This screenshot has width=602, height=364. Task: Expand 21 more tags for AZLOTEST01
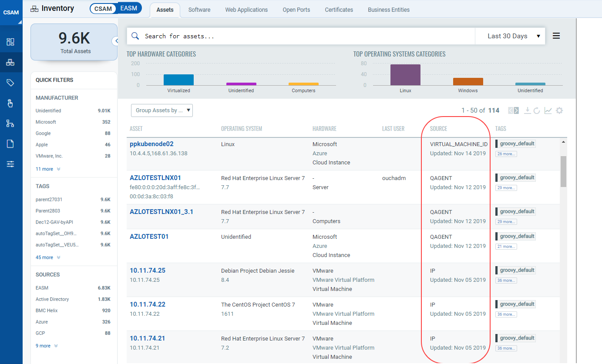point(506,247)
